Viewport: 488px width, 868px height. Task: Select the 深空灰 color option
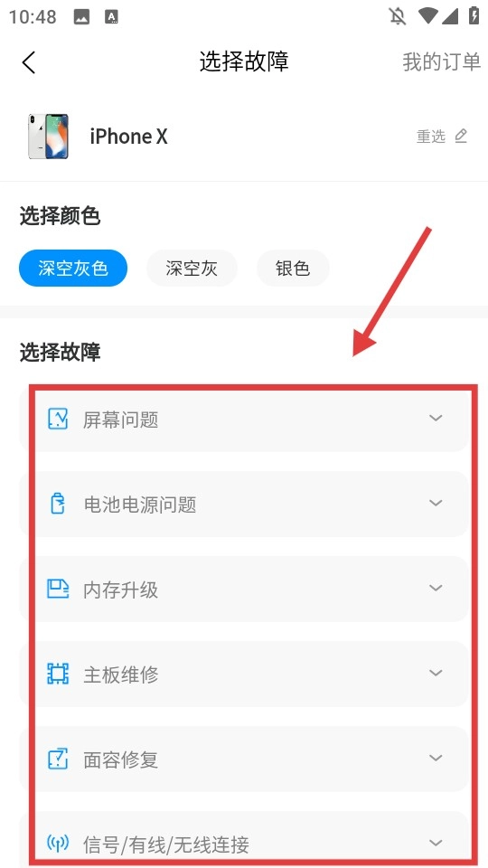point(192,268)
